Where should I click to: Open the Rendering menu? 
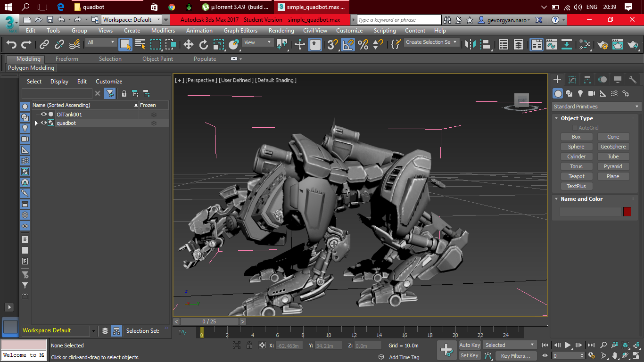(281, 31)
